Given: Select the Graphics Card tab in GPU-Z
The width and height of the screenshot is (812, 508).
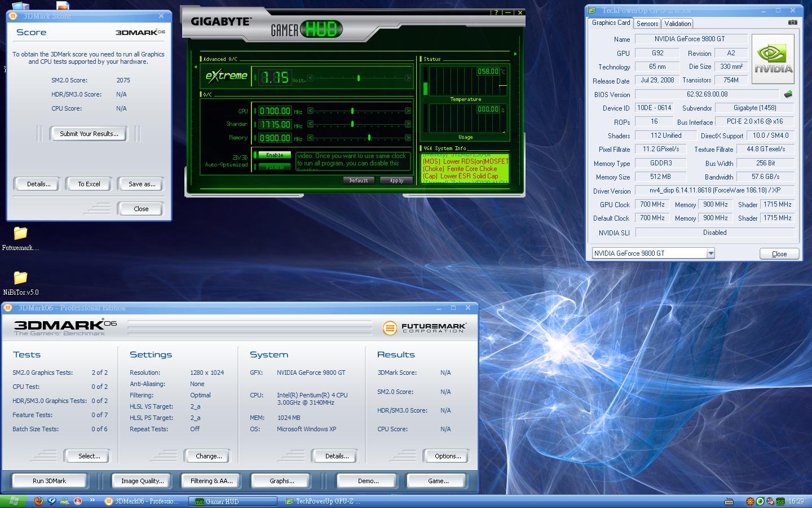Looking at the screenshot, I should (x=611, y=23).
